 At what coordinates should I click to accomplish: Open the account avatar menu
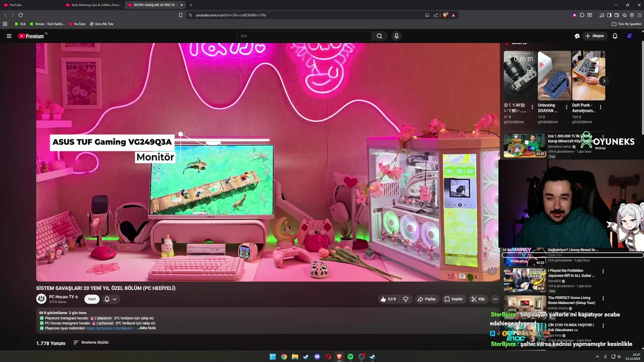pyautogui.click(x=629, y=36)
